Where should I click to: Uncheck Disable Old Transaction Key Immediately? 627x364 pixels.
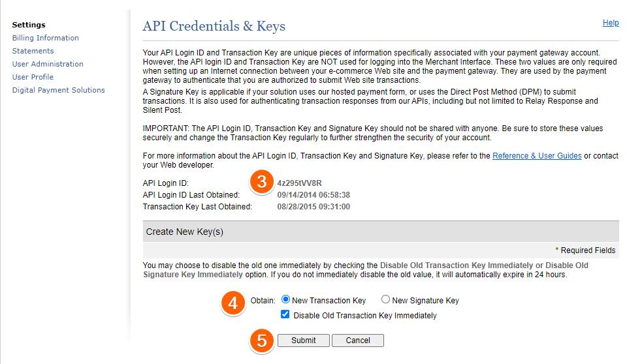point(285,315)
